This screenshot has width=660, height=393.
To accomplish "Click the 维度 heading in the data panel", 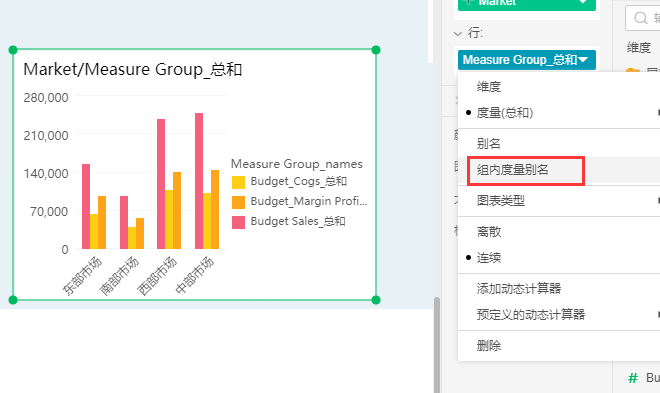I will [x=639, y=48].
